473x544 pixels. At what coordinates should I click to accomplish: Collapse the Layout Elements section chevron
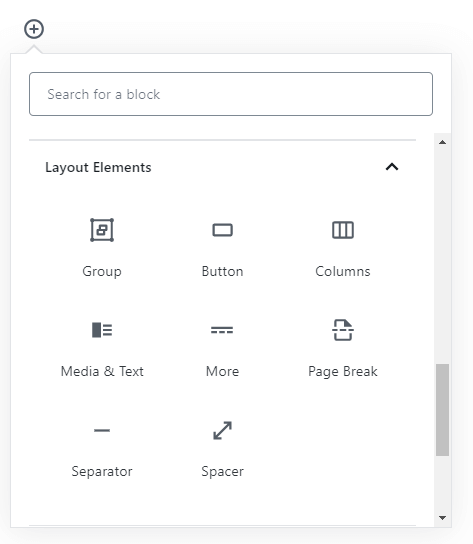(392, 167)
